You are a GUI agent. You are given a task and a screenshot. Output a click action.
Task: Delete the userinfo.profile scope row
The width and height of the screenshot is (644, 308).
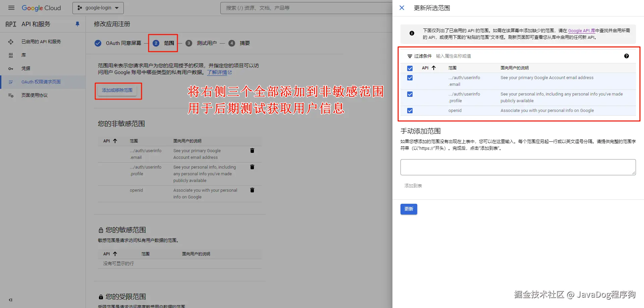252,167
